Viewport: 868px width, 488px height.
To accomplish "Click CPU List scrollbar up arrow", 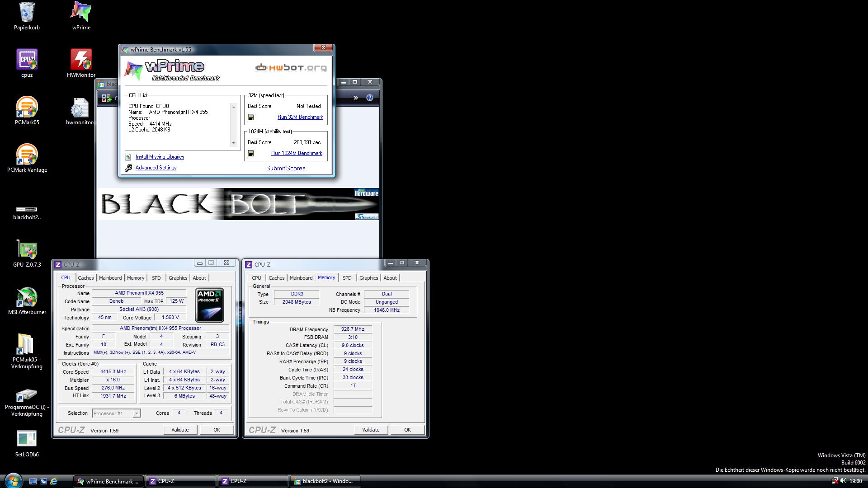I will click(x=234, y=107).
